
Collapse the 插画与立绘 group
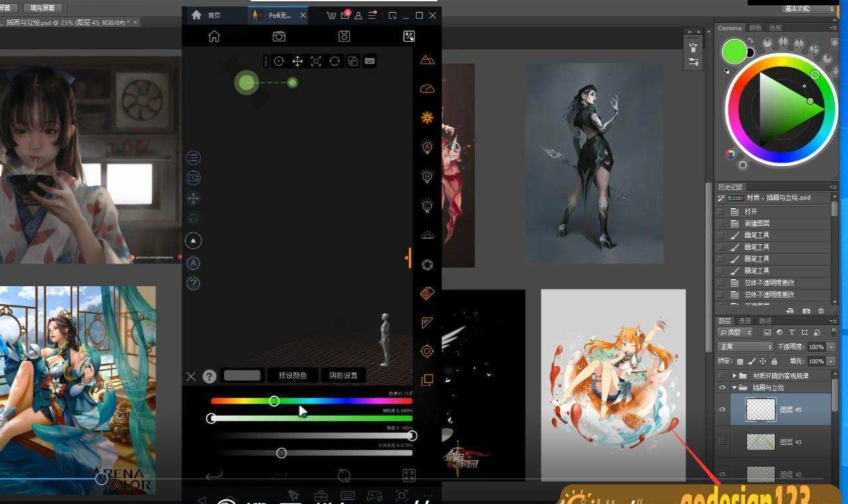[x=734, y=387]
